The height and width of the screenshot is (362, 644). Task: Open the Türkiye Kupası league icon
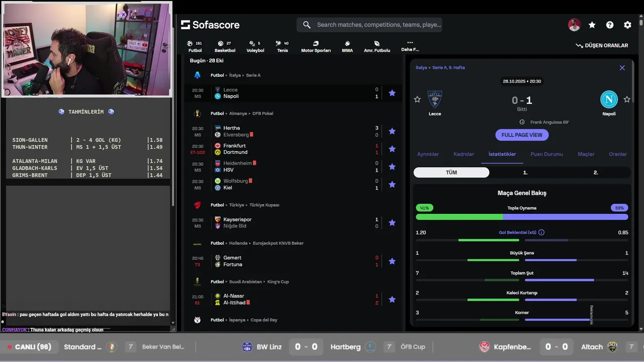pyautogui.click(x=197, y=205)
